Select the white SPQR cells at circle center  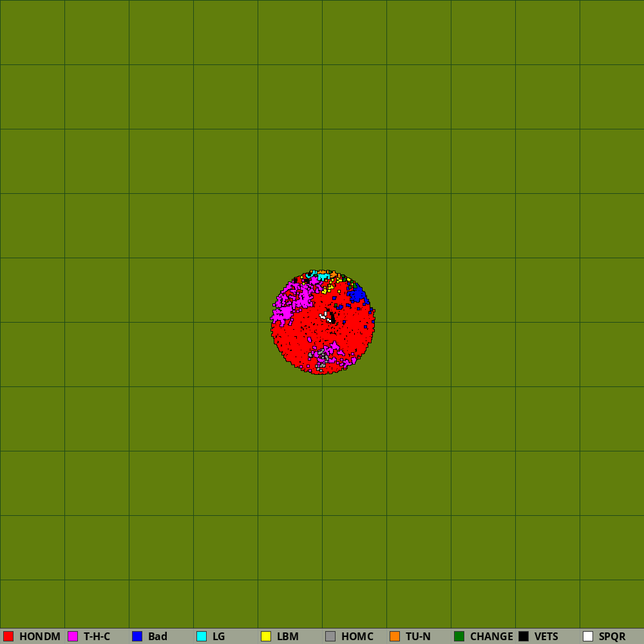(x=325, y=316)
